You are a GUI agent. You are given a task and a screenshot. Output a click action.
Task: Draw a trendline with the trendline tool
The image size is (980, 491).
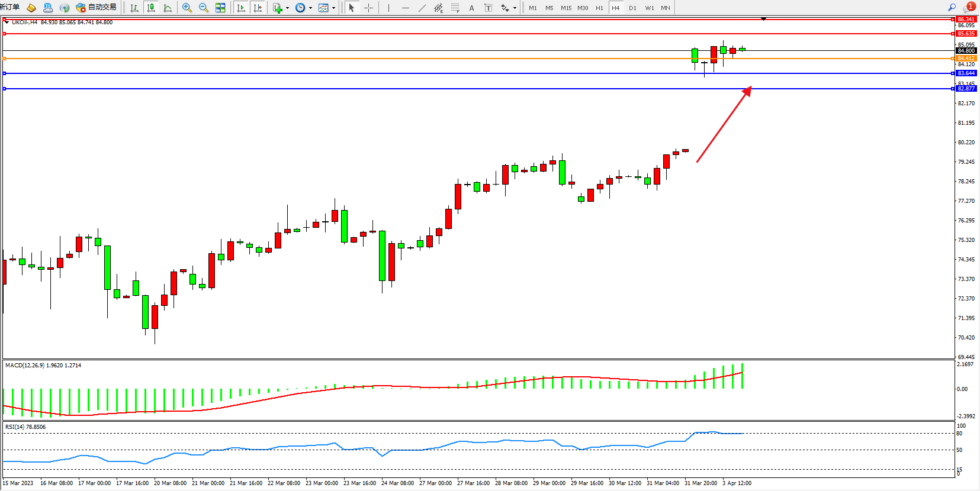[422, 8]
